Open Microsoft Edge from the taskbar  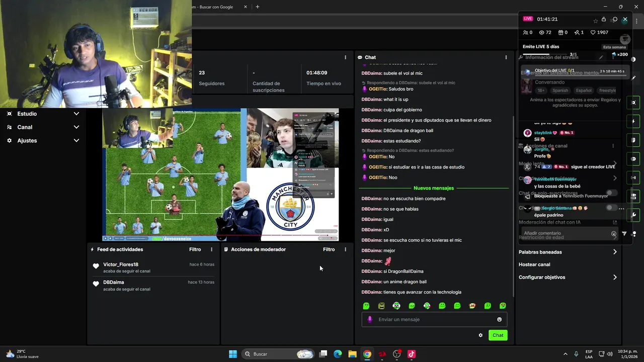coord(338,354)
